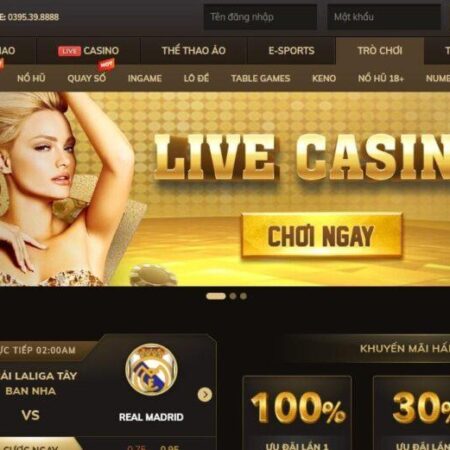Click the Real Madrid team crest
This screenshot has height=450, width=450.
151,370
